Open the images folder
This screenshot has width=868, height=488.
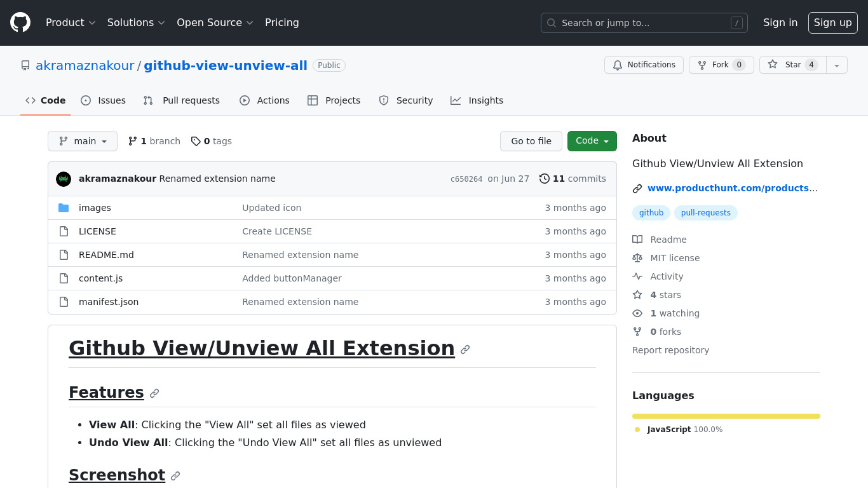point(95,208)
